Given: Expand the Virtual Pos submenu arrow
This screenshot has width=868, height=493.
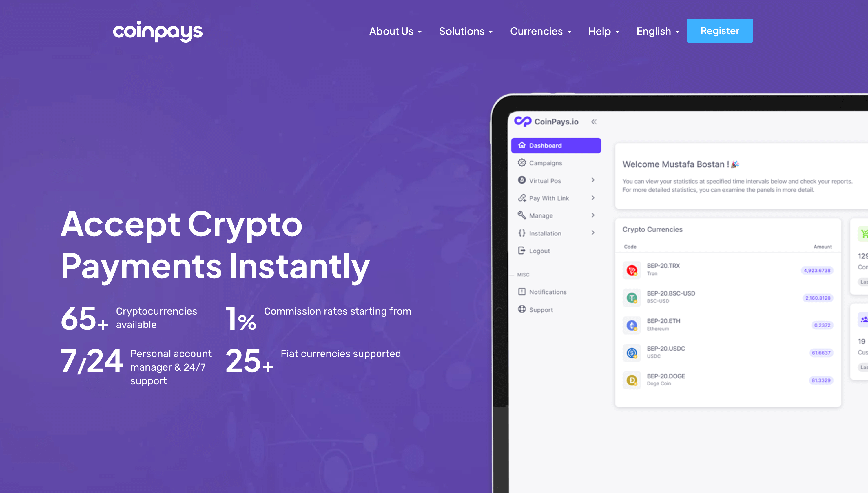Looking at the screenshot, I should [593, 180].
